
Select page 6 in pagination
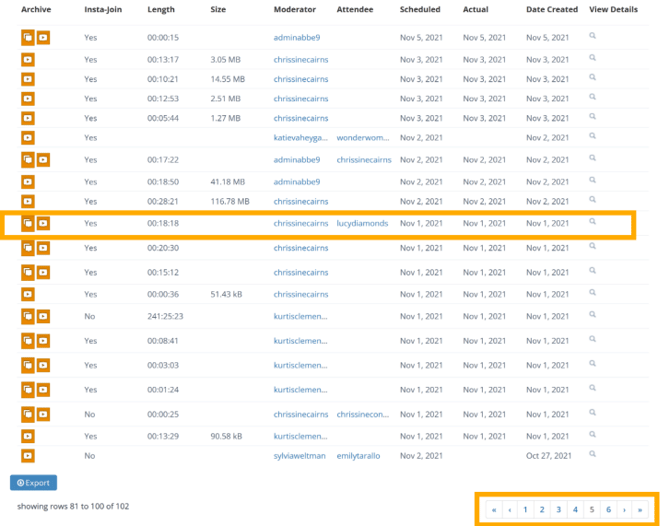point(607,510)
